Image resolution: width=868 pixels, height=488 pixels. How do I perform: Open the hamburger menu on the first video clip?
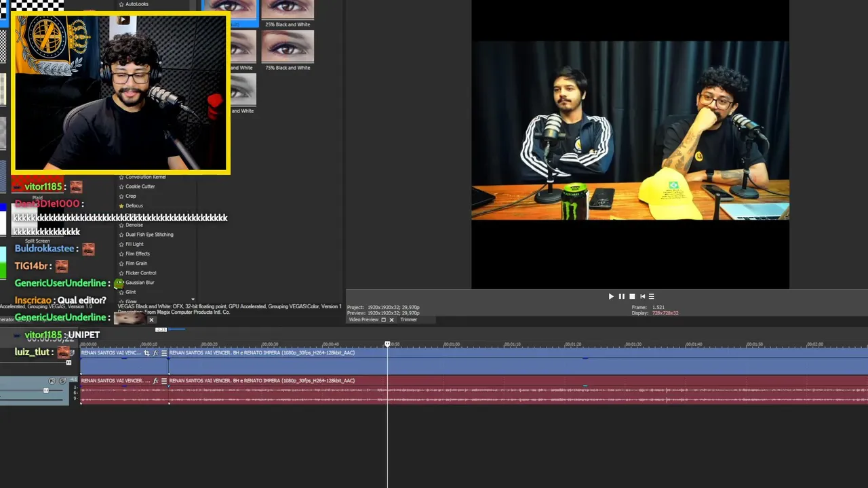pos(163,353)
